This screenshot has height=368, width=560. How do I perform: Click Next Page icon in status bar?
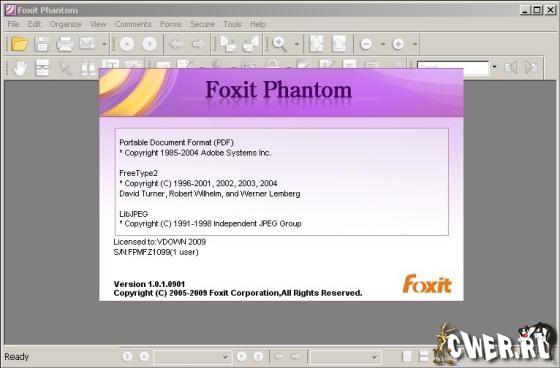click(241, 356)
